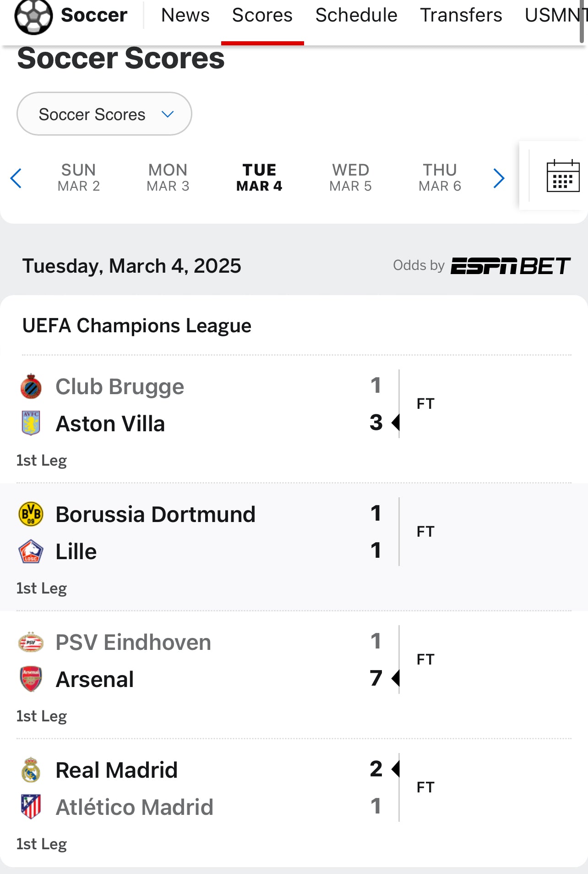This screenshot has width=588, height=874.
Task: Select Monday Mar 3 date
Action: click(168, 177)
